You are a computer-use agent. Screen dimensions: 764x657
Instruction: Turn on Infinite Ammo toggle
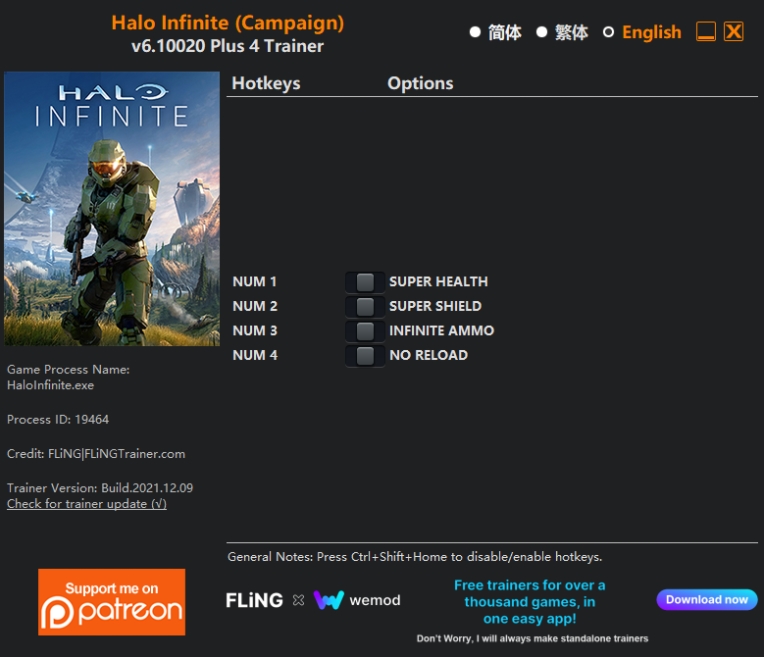point(365,331)
